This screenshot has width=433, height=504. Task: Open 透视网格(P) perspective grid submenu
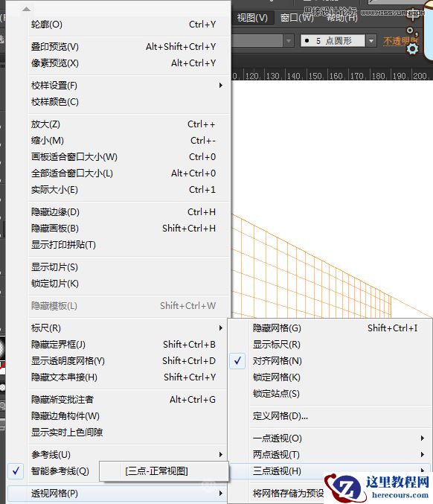coord(118,494)
